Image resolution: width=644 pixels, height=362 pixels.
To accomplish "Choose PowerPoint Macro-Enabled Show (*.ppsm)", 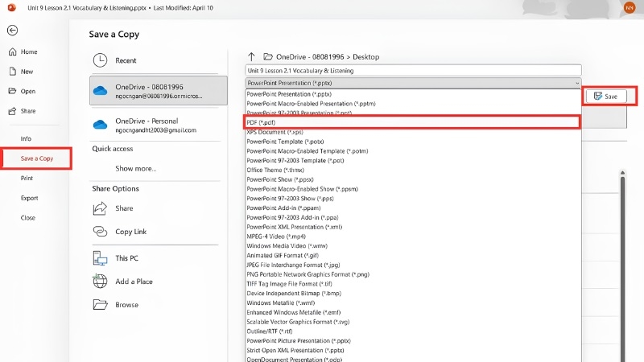I will coord(413,189).
